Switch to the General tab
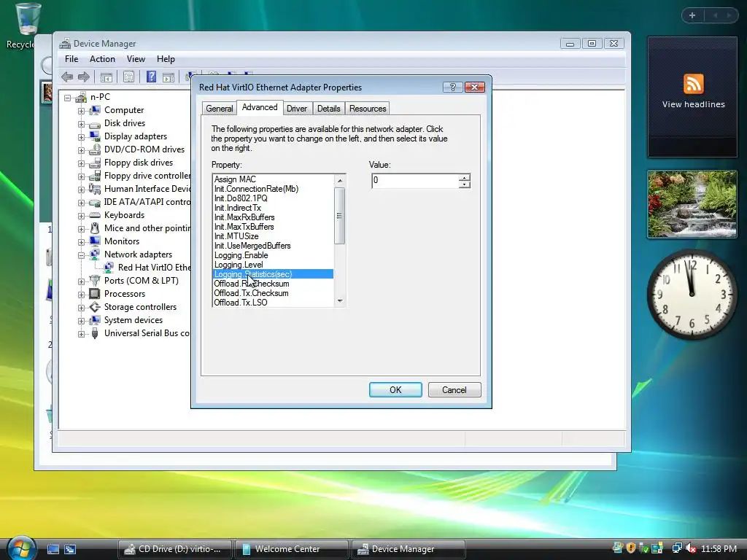Image resolution: width=747 pixels, height=560 pixels. [219, 109]
